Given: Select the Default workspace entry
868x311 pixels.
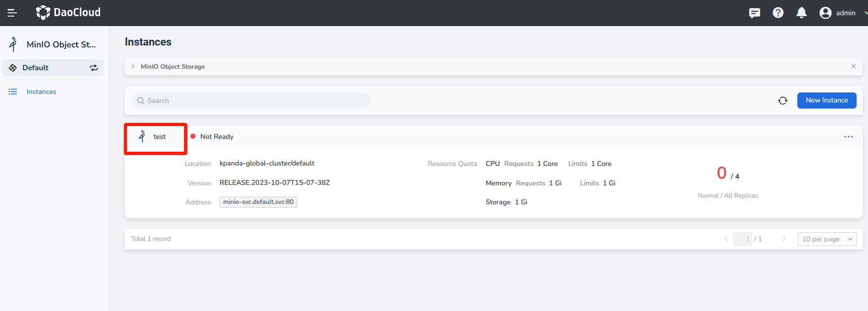Looking at the screenshot, I should [x=53, y=68].
